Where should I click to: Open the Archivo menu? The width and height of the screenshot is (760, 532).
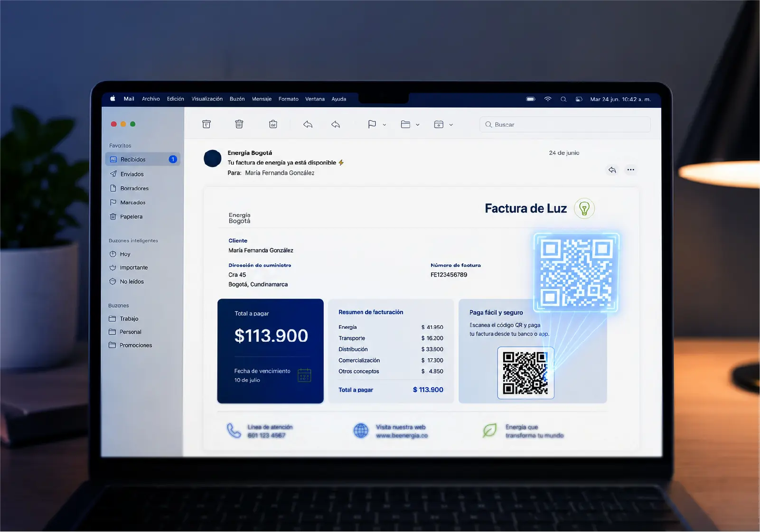[x=151, y=99]
